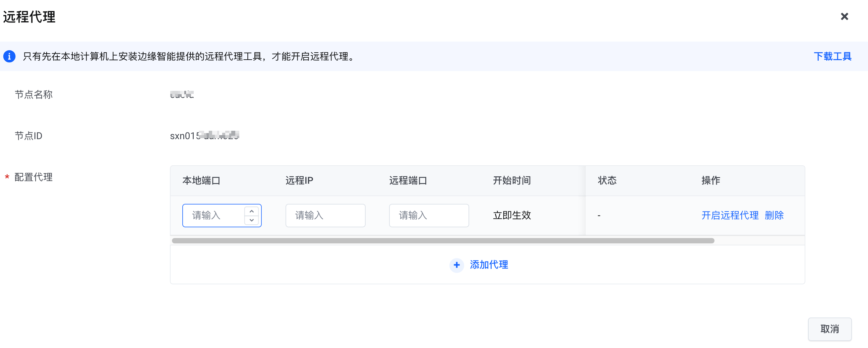
Task: Focus the 远程端口 input field
Action: click(429, 216)
